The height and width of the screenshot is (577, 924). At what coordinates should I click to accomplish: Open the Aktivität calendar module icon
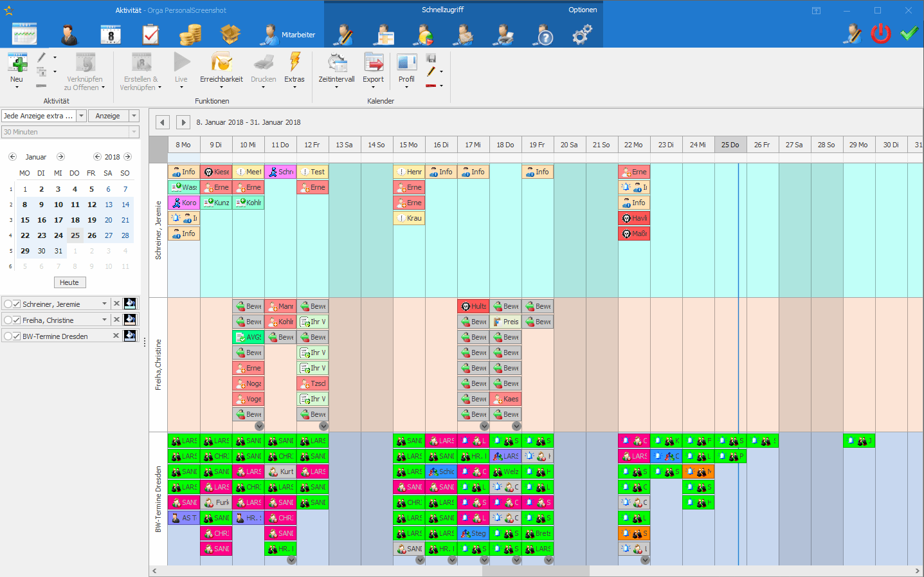[24, 34]
